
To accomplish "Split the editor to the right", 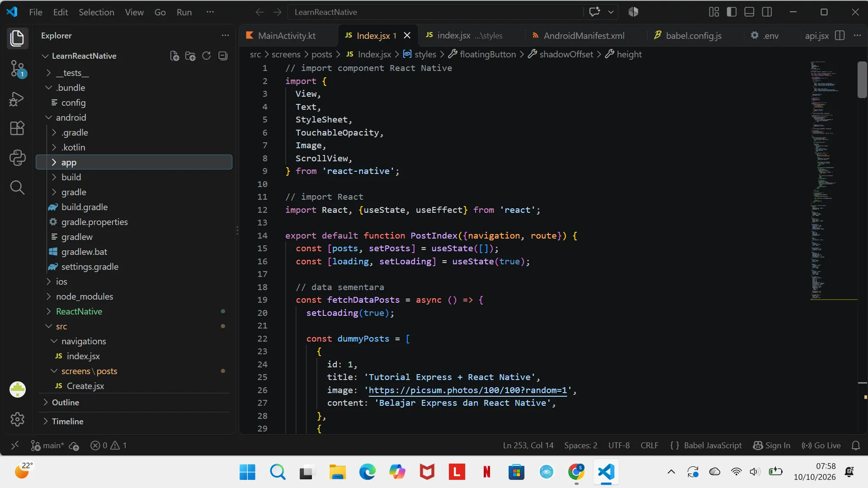I will click(x=840, y=35).
